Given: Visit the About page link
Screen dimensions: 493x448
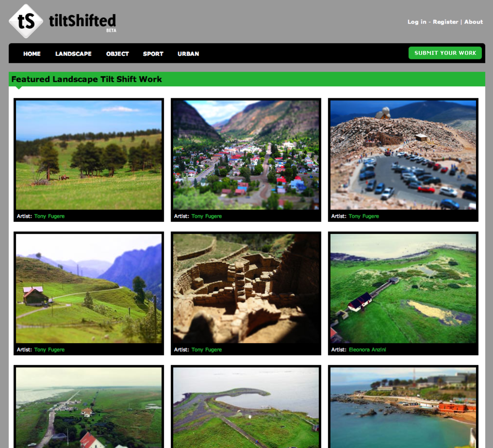Looking at the screenshot, I should (x=473, y=22).
